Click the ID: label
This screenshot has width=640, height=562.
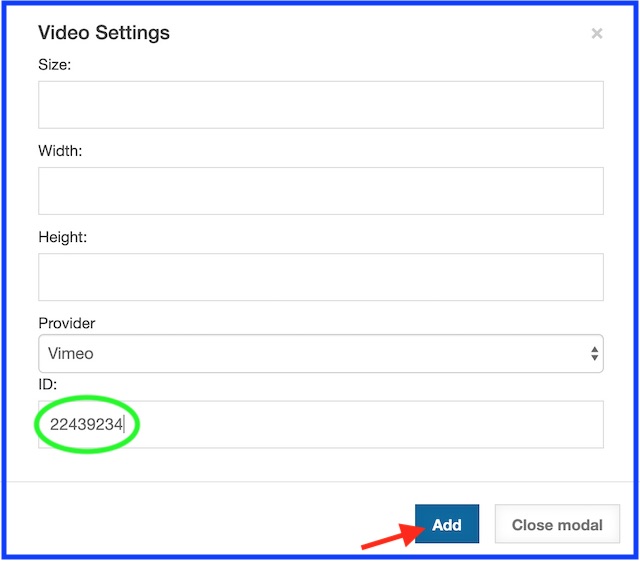tap(48, 385)
